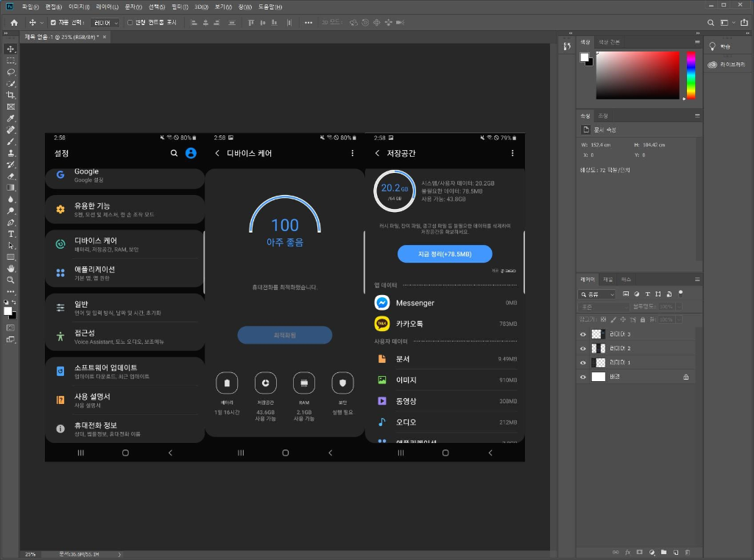Open the Move tool preset picker arrow
The image size is (754, 560).
click(x=42, y=23)
